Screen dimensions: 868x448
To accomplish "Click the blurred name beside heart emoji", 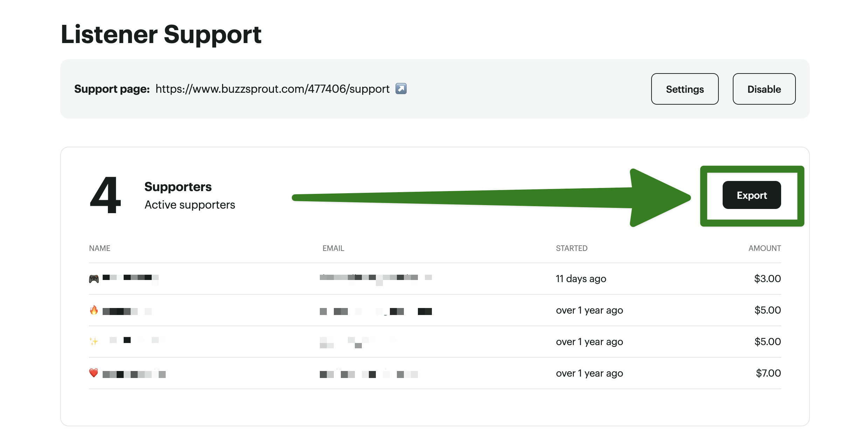I will coord(134,374).
